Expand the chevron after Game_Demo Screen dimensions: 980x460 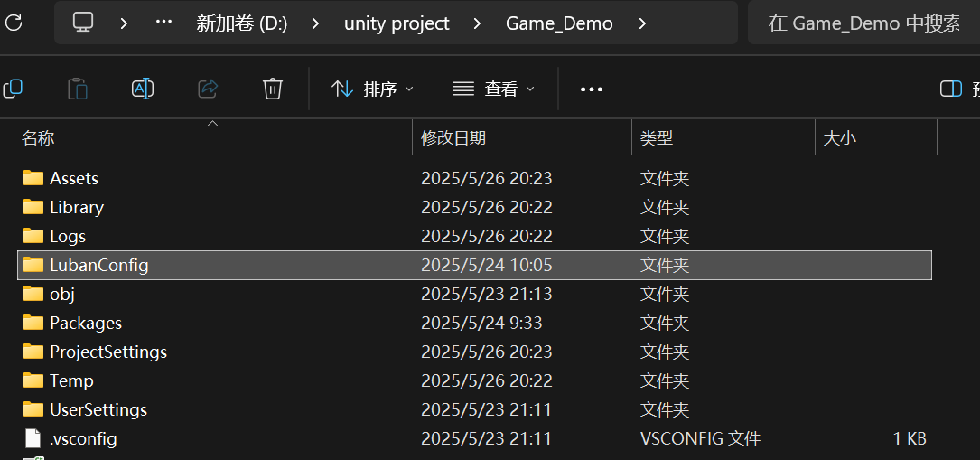[642, 23]
